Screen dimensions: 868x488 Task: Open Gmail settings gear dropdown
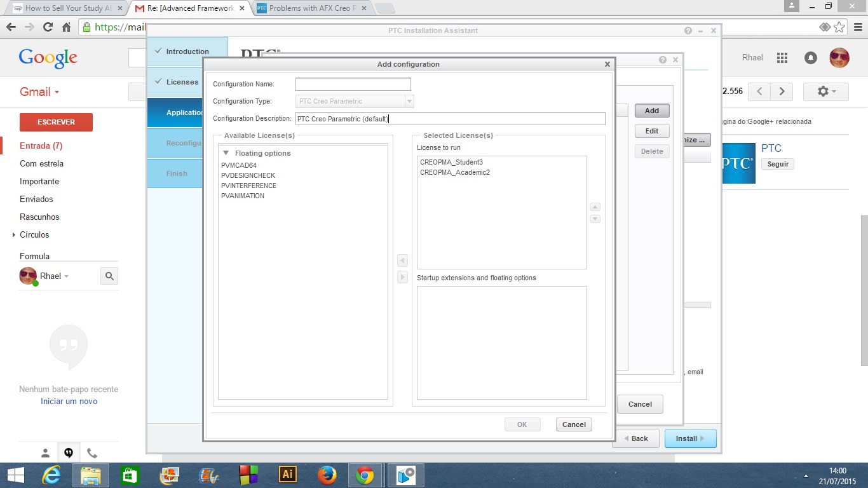tap(826, 91)
